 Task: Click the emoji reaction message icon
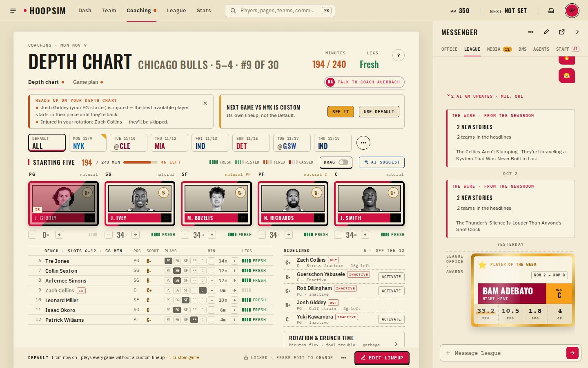click(567, 76)
